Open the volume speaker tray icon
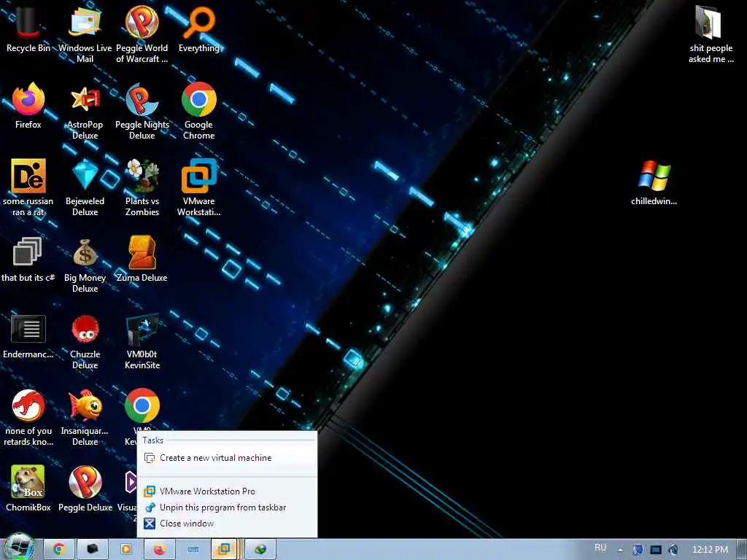 pyautogui.click(x=673, y=550)
